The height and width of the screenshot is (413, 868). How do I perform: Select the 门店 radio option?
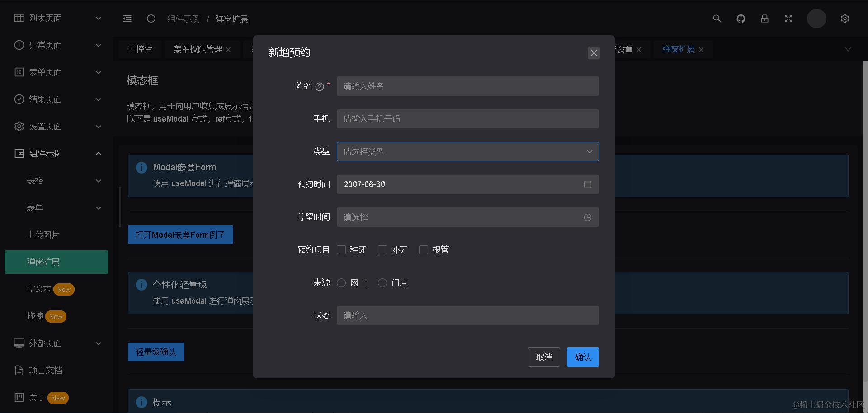pos(382,283)
